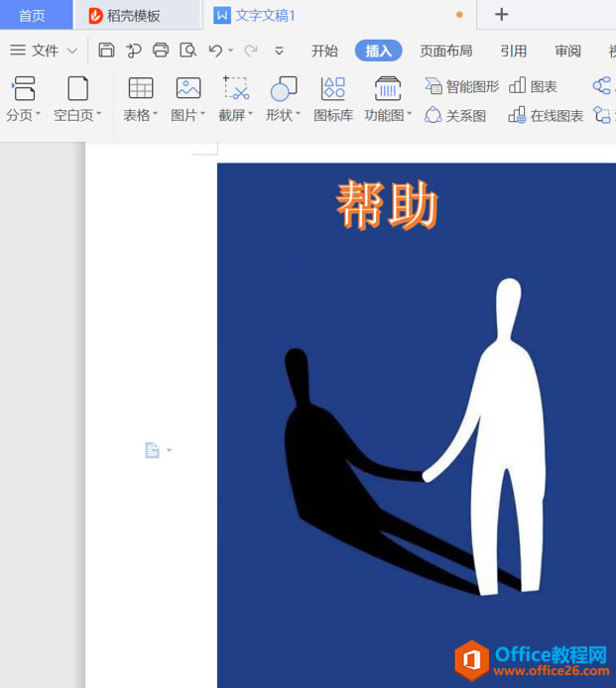This screenshot has width=616, height=688.
Task: Click the Undo arrow icon
Action: pyautogui.click(x=215, y=51)
